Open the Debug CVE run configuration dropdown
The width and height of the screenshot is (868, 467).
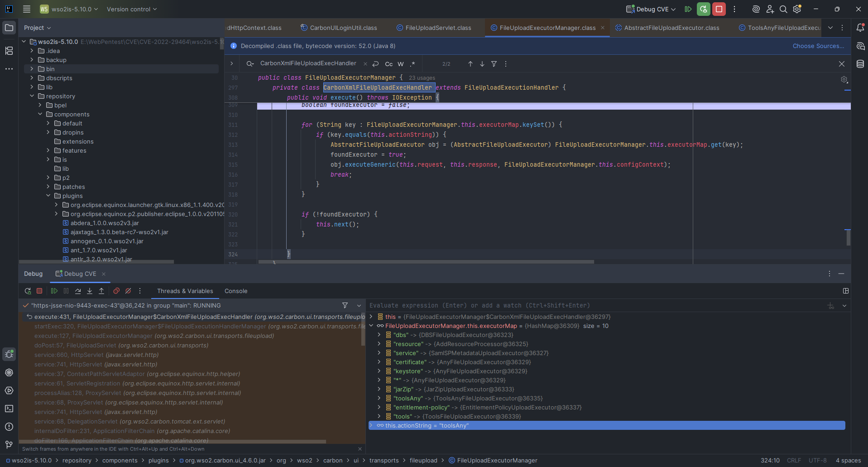[x=651, y=9]
